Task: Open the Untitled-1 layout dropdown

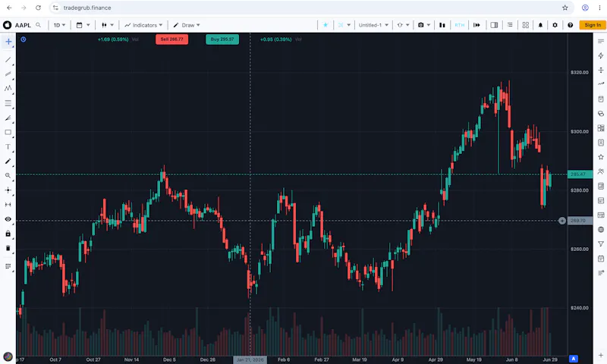Action: tap(373, 25)
